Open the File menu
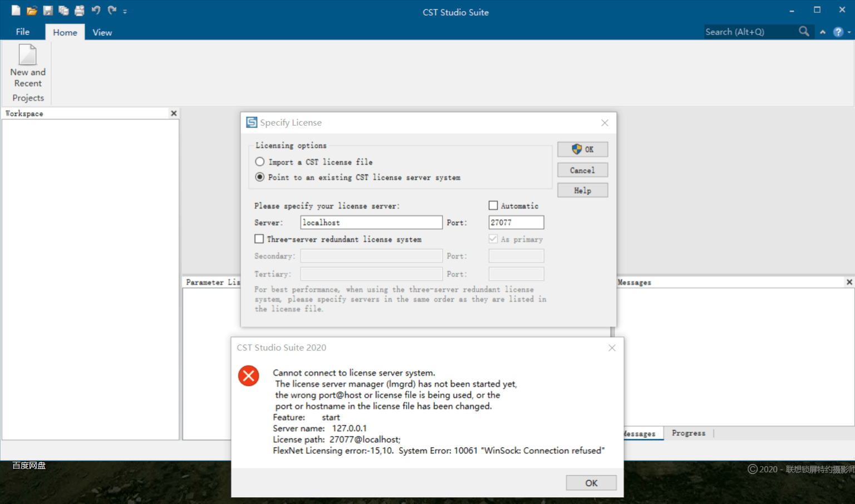This screenshot has height=504, width=855. coord(23,32)
